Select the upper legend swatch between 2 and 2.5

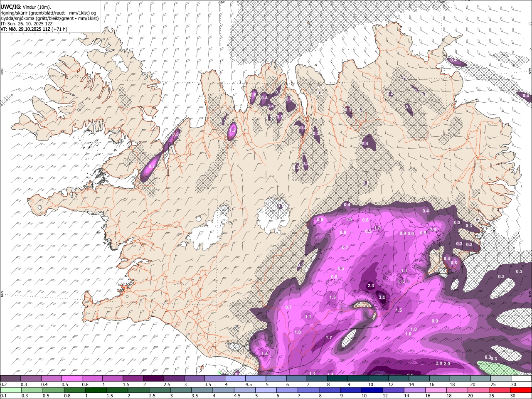point(153,379)
